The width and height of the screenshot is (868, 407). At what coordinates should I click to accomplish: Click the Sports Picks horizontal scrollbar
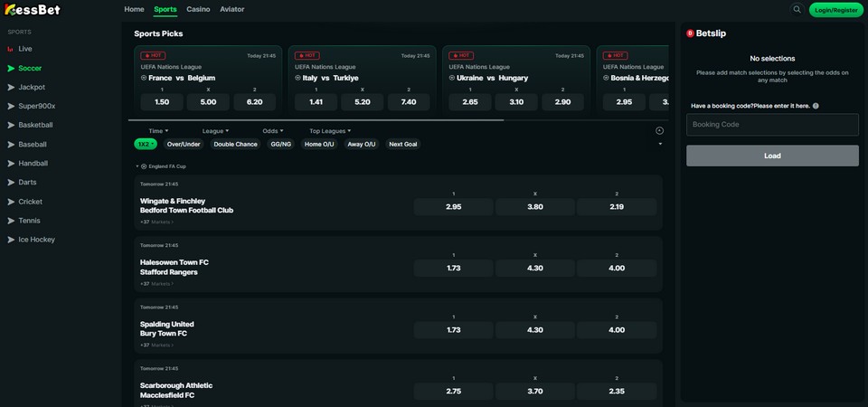316,119
